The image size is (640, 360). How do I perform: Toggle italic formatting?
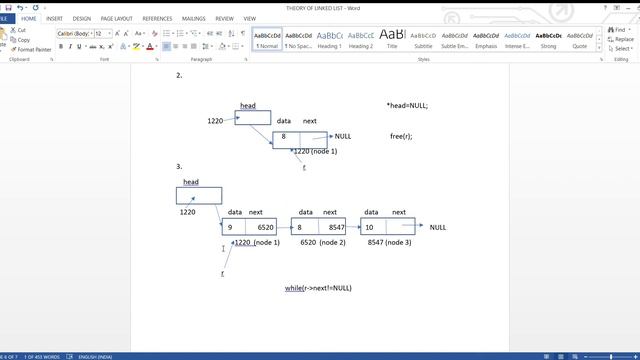click(70, 47)
